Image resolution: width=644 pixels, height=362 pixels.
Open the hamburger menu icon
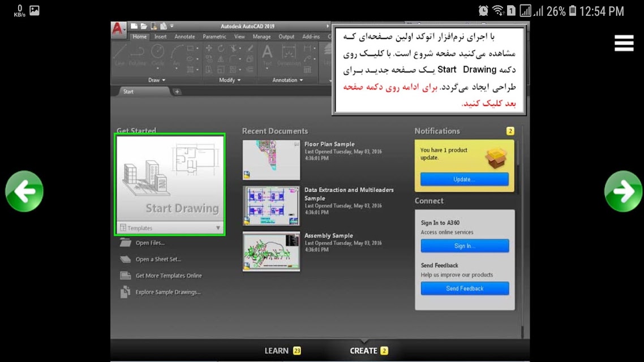tap(624, 43)
